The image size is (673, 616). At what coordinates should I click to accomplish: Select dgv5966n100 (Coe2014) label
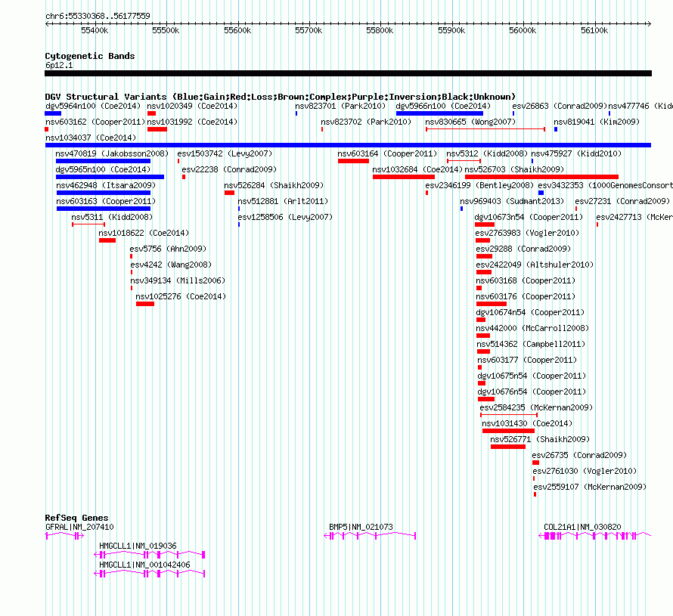coord(443,106)
